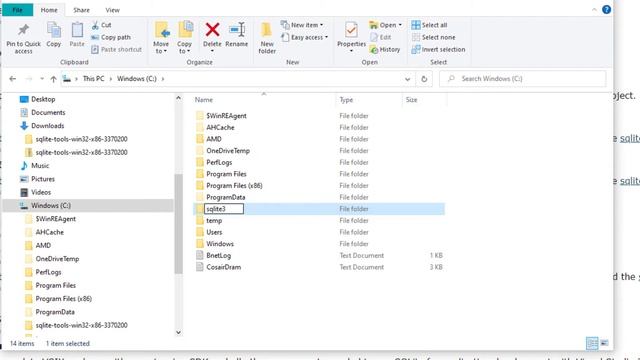Go back with the Back arrow
Screen dimensions: 640x360
click(13, 79)
